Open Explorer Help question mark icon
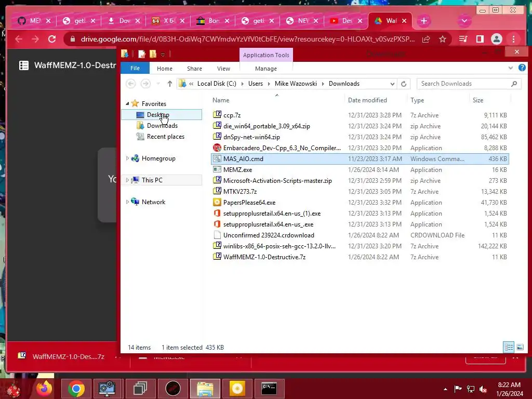This screenshot has width=532, height=399. pyautogui.click(x=522, y=68)
